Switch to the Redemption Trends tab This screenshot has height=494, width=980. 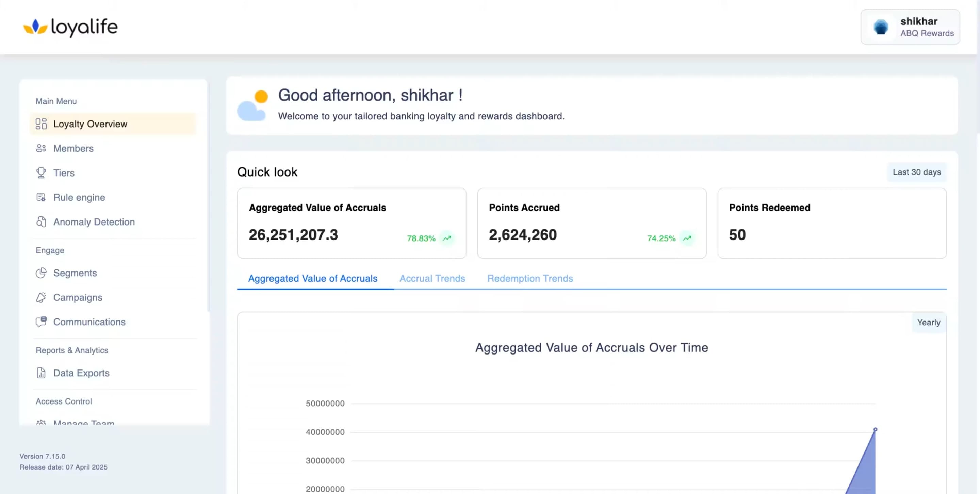[x=530, y=279]
